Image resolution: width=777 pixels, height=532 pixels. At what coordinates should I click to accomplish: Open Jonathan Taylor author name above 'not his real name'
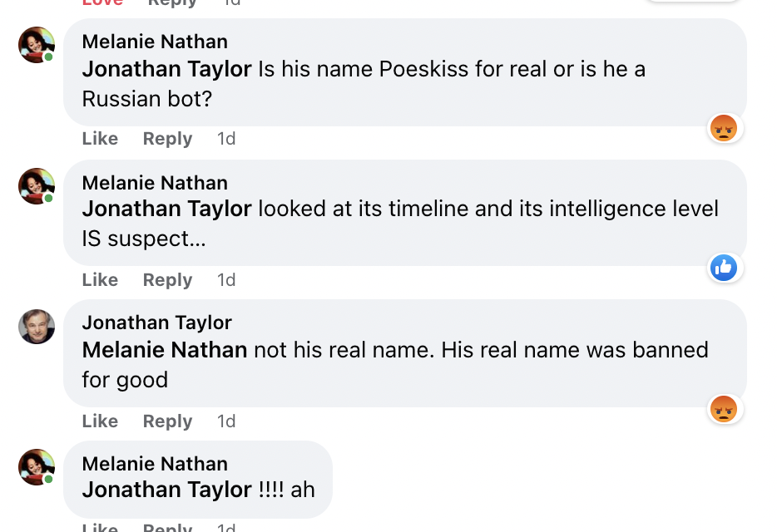156,323
